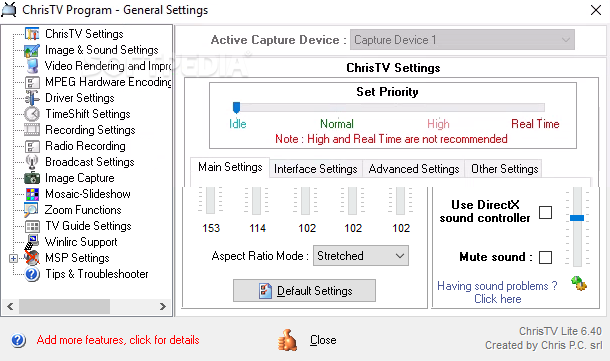Click the tree scrollbar left arrow
610x361 pixels.
click(x=11, y=307)
